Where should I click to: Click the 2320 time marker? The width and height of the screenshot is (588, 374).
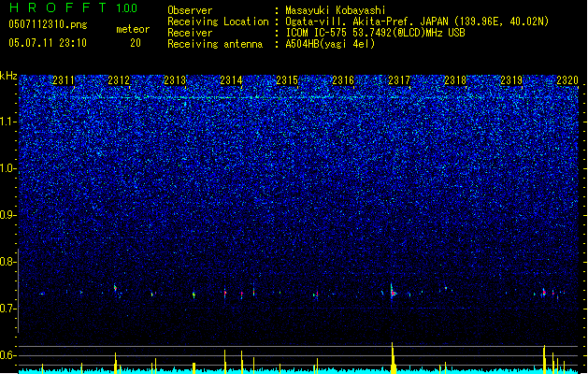pyautogui.click(x=567, y=80)
